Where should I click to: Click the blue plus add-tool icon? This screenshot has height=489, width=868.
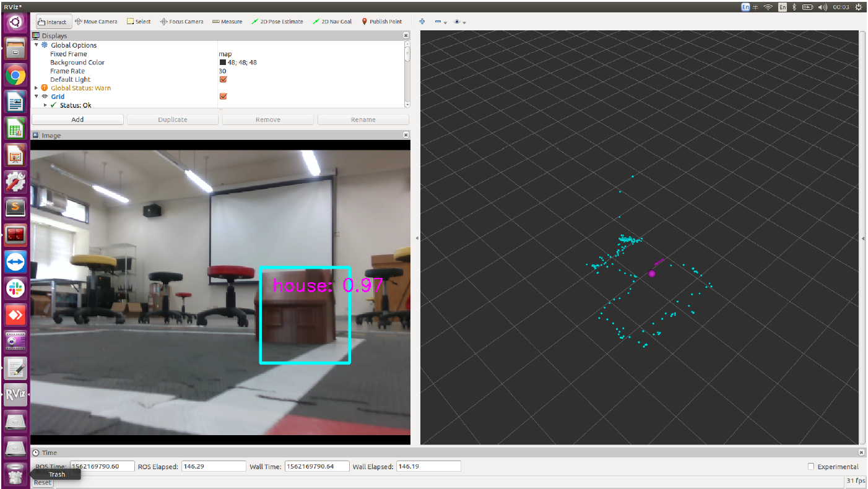422,21
